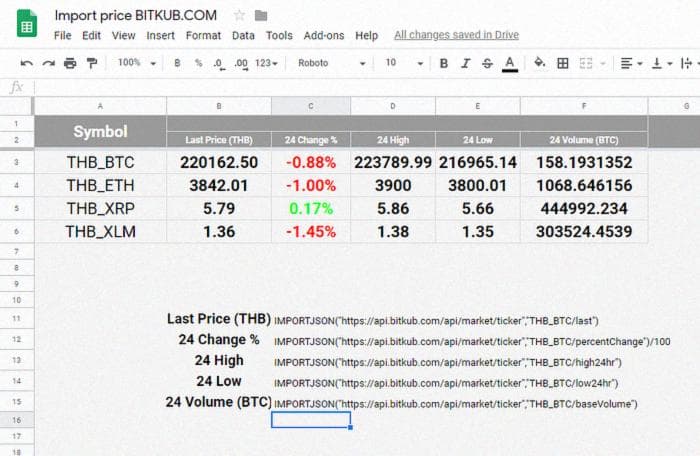Open the borders tool

(x=563, y=63)
